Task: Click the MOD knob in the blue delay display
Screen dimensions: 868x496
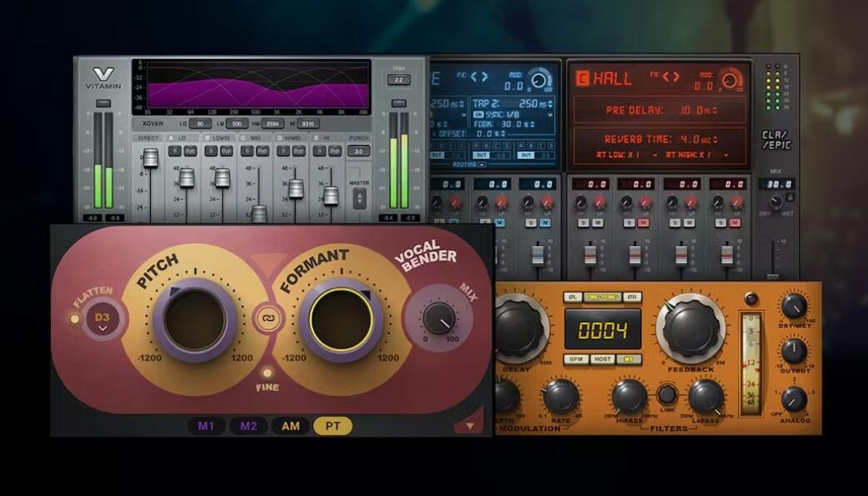Action: click(x=540, y=80)
